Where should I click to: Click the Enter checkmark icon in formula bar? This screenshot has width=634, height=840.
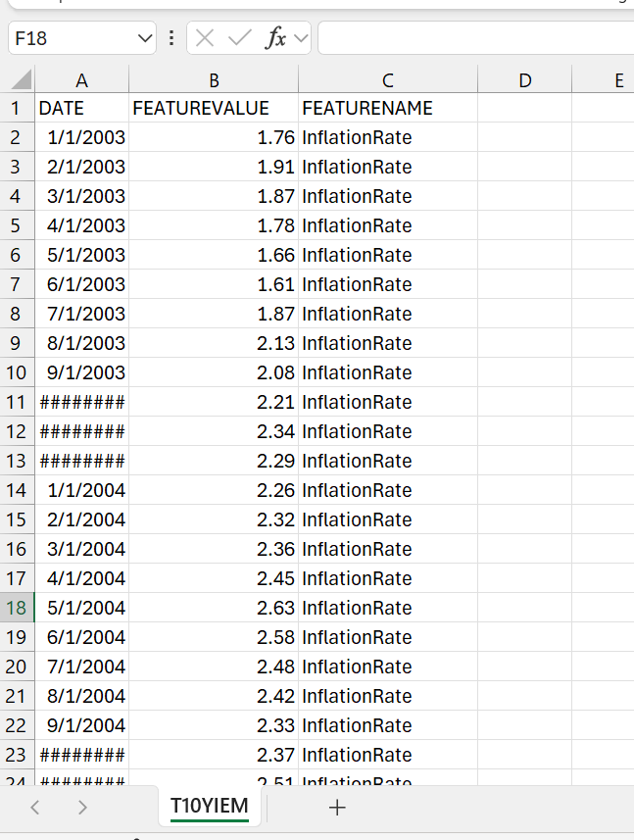tap(240, 38)
